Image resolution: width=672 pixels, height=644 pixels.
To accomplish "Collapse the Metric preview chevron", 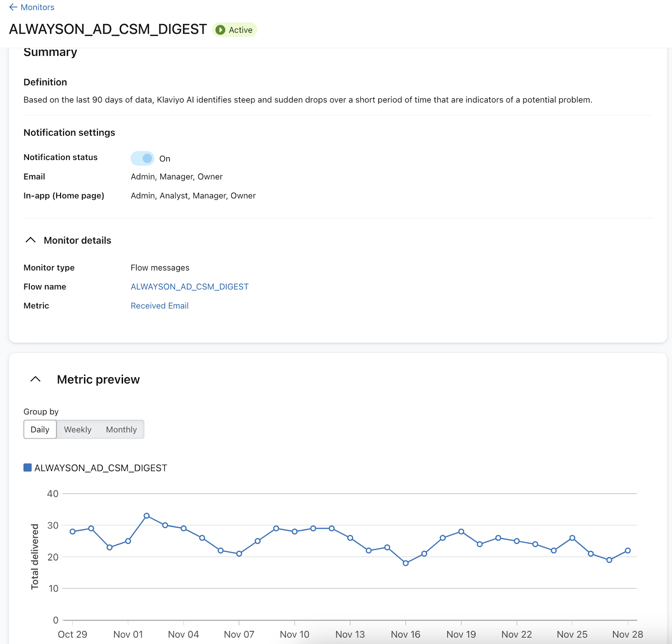I will click(36, 379).
